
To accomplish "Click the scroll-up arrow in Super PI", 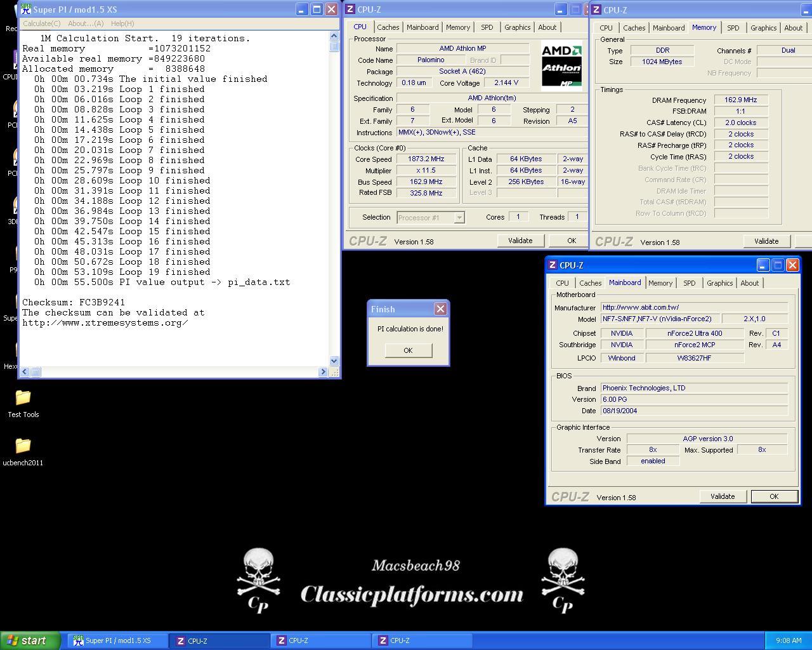I will pos(334,36).
